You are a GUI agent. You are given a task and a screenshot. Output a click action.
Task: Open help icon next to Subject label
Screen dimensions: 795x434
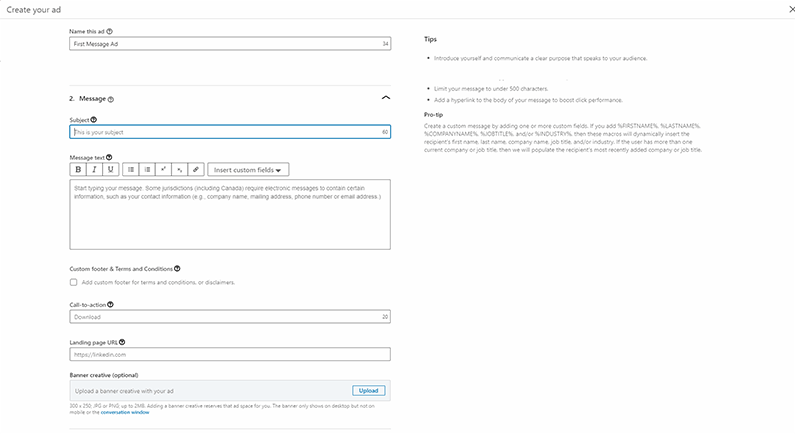(x=94, y=120)
